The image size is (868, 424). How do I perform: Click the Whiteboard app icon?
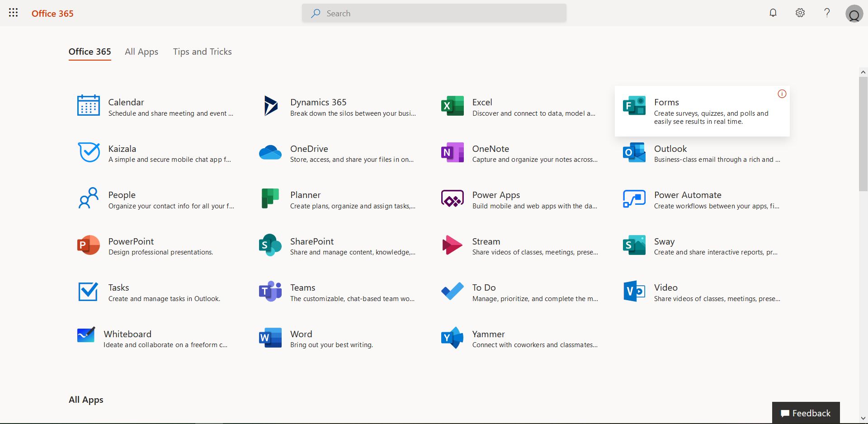(86, 335)
